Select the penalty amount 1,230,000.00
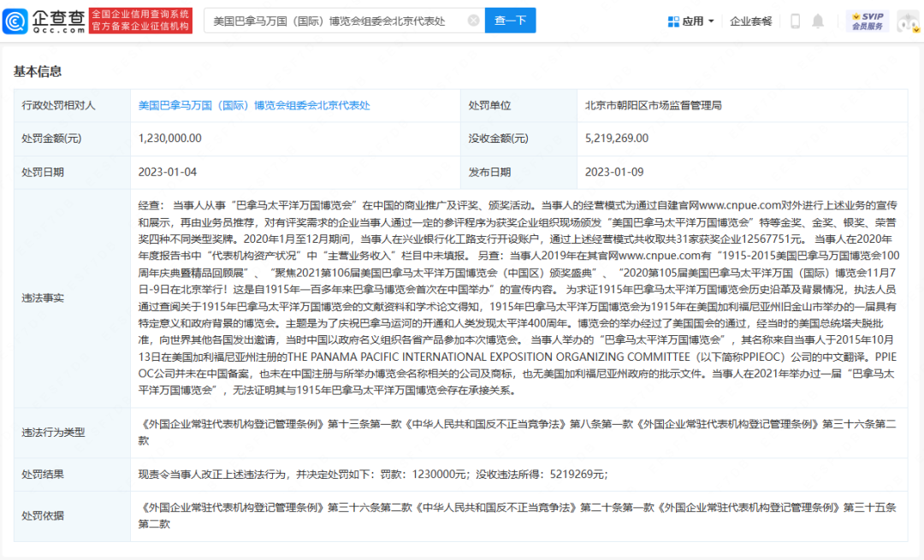Viewport: 924px width, 560px height. pos(169,139)
